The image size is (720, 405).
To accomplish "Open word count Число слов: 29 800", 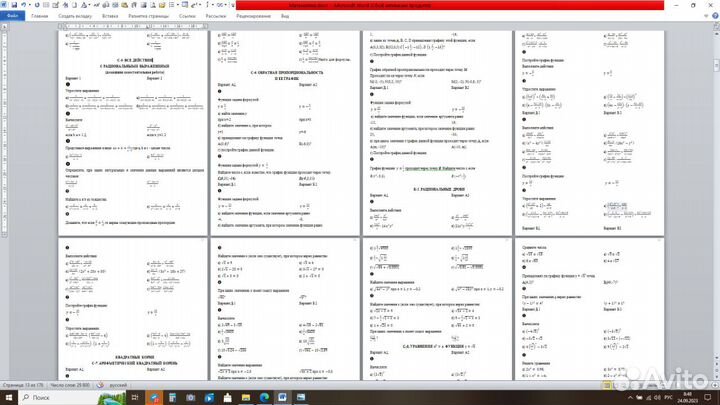I will 70,385.
